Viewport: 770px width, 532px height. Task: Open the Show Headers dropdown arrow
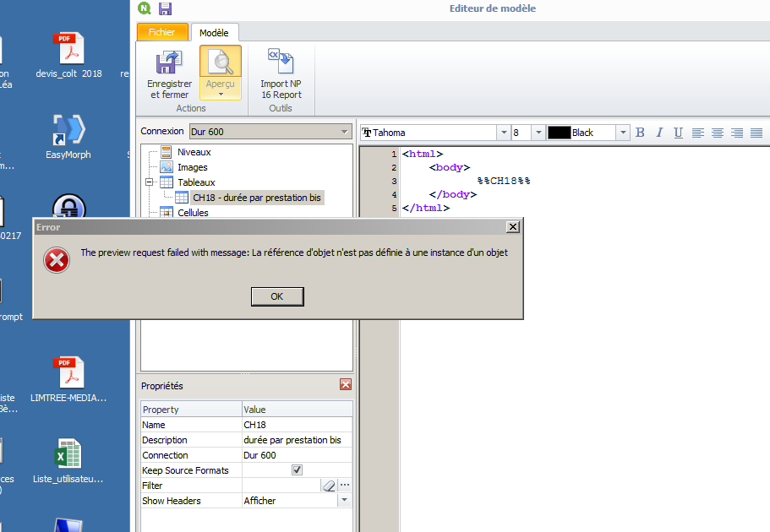click(x=344, y=501)
